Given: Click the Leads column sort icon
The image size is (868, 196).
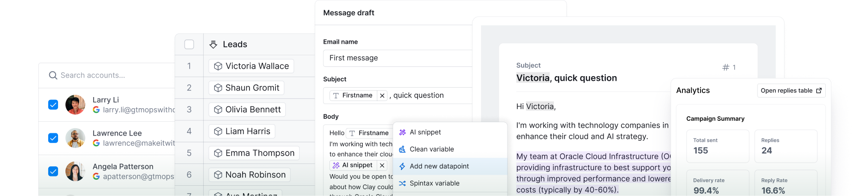Looking at the screenshot, I should pos(213,45).
